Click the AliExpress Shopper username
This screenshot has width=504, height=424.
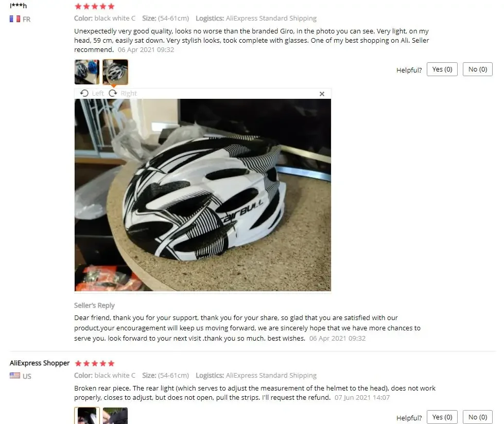point(40,363)
